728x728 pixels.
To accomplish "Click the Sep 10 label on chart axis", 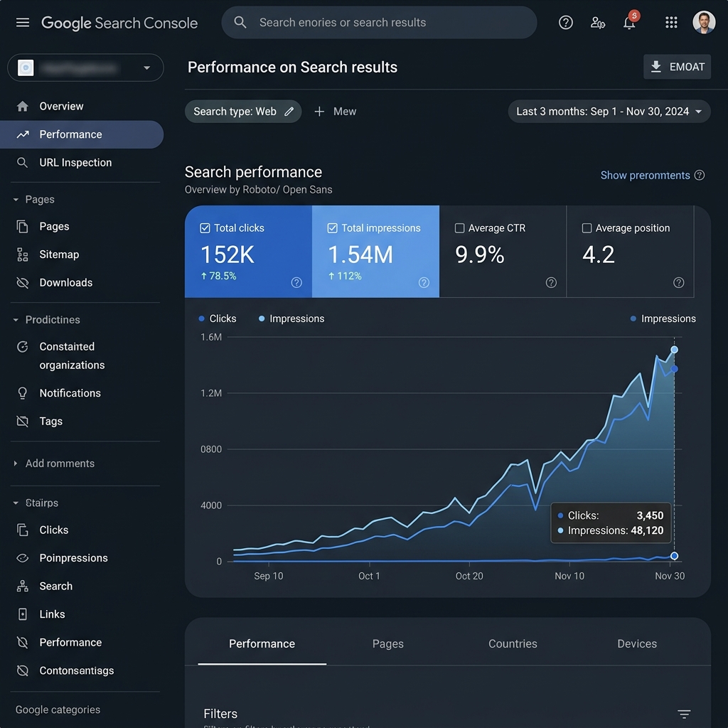I will pos(268,576).
